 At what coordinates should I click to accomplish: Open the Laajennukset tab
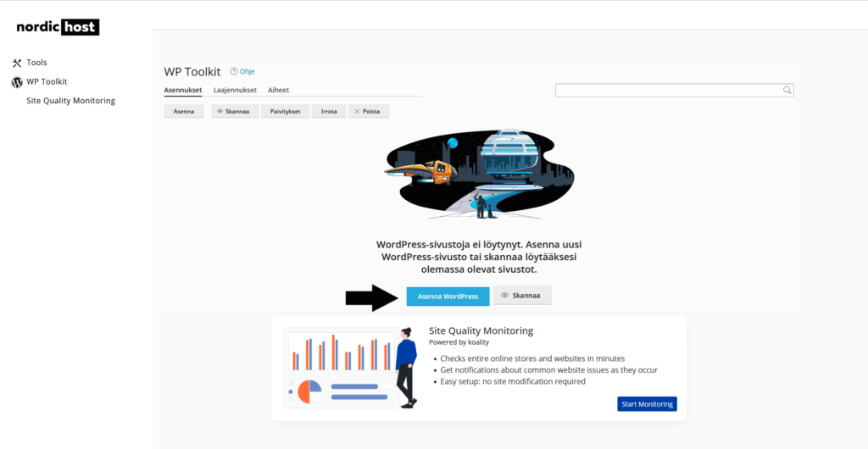click(235, 90)
